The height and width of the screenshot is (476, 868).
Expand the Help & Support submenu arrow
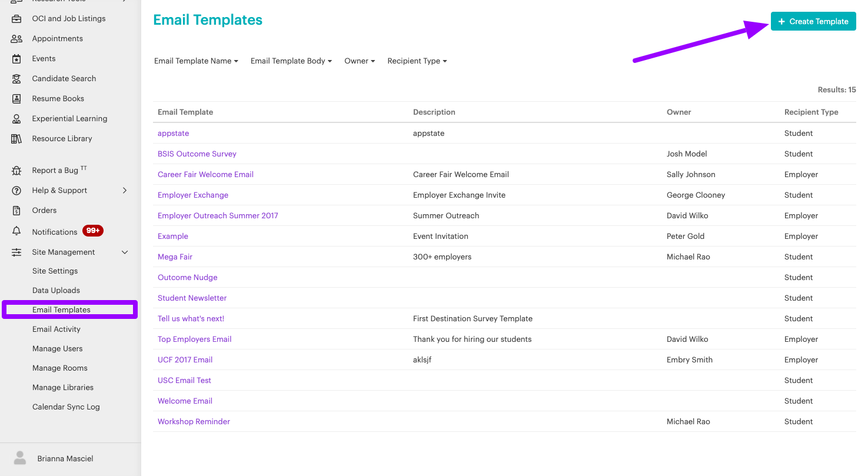125,191
